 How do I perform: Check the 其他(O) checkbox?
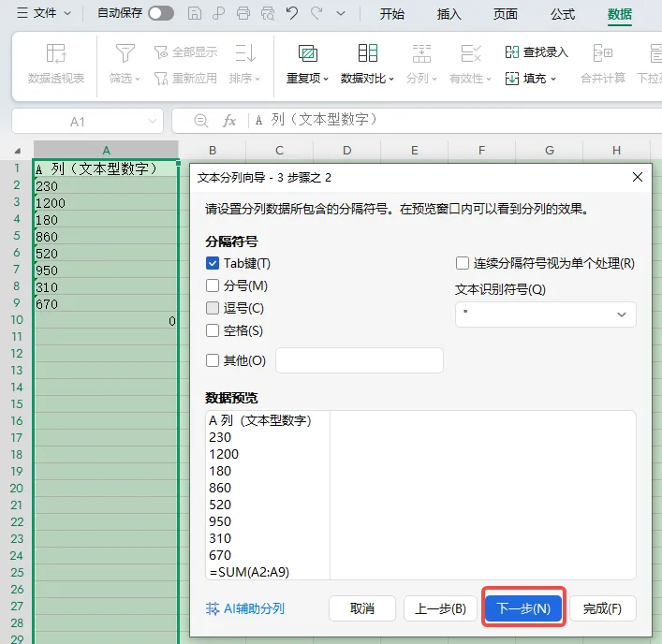(x=213, y=360)
